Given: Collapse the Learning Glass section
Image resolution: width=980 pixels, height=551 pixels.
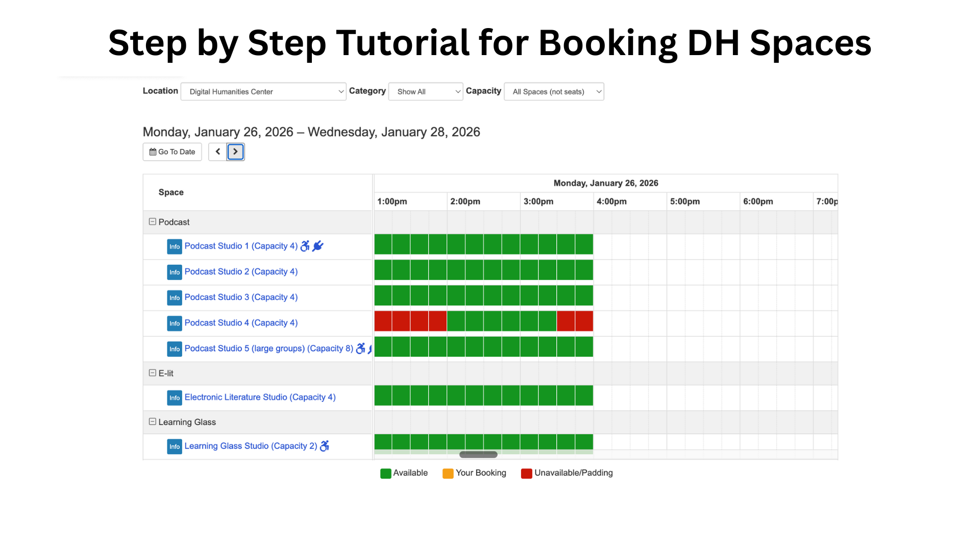Looking at the screenshot, I should (x=152, y=421).
